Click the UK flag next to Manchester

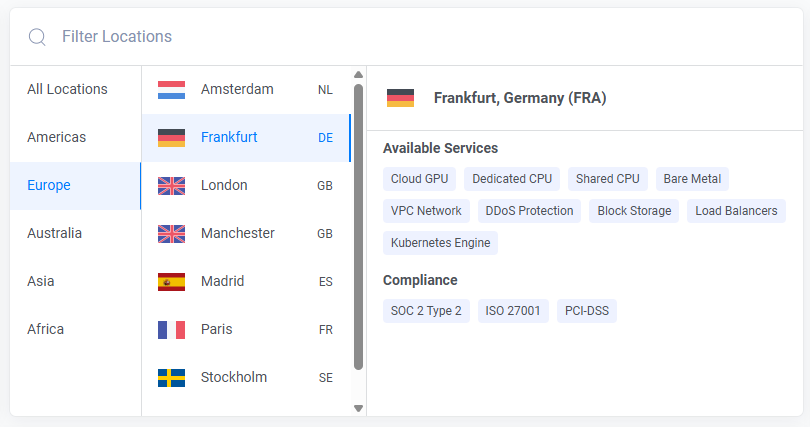coord(171,234)
